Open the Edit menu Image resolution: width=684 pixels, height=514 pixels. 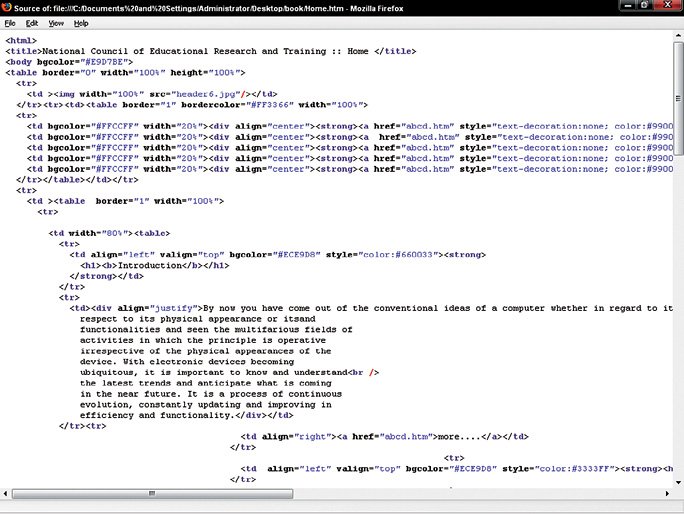(x=31, y=23)
